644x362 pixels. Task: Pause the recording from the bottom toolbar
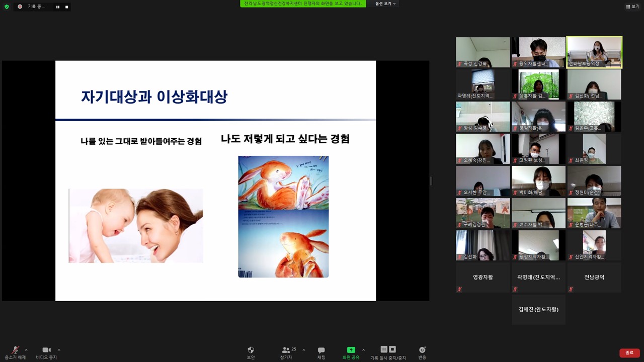384,349
